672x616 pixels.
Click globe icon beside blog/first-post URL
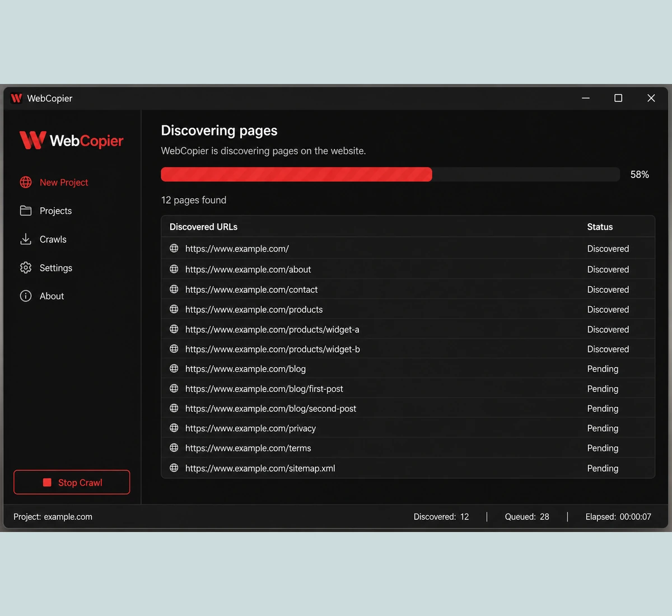(174, 388)
